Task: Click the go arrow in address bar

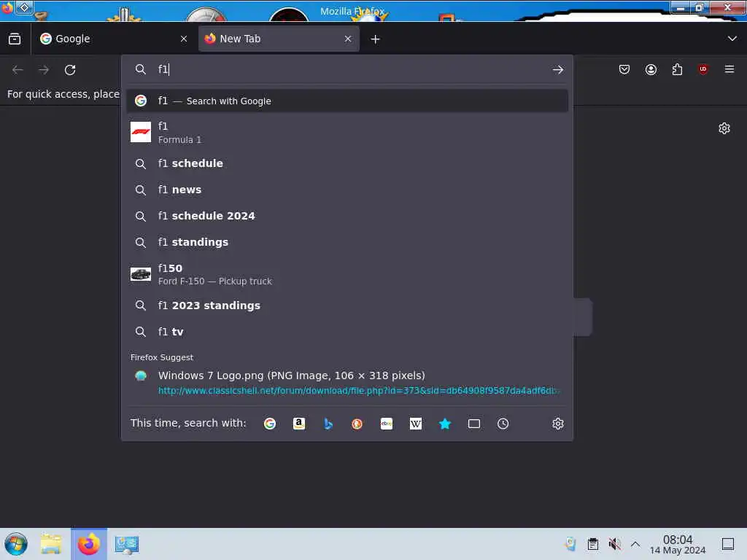Action: 558,70
